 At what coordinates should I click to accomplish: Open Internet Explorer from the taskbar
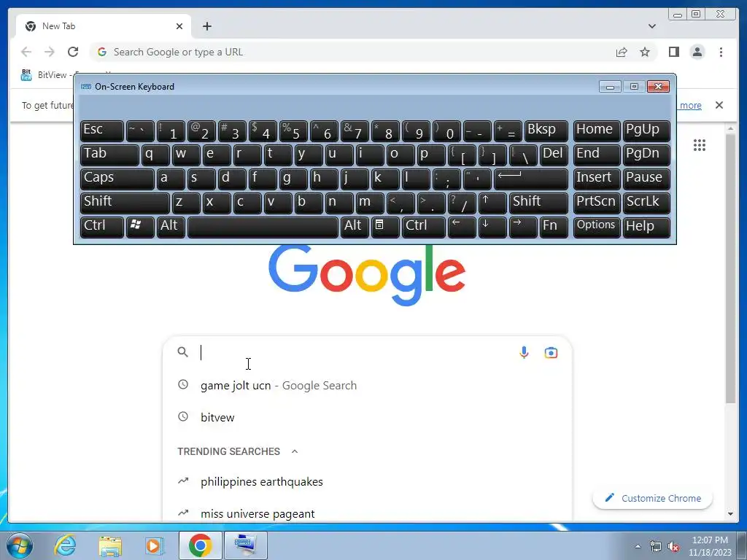(x=65, y=545)
